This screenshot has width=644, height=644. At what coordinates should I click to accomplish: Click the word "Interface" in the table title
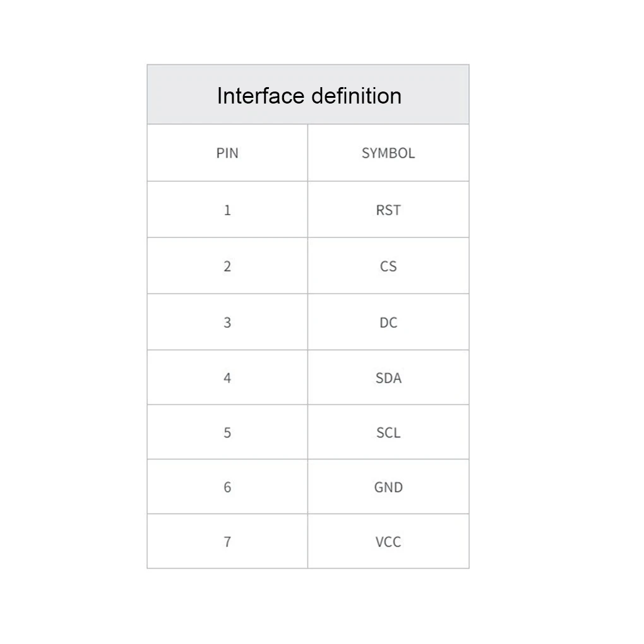pyautogui.click(x=261, y=96)
